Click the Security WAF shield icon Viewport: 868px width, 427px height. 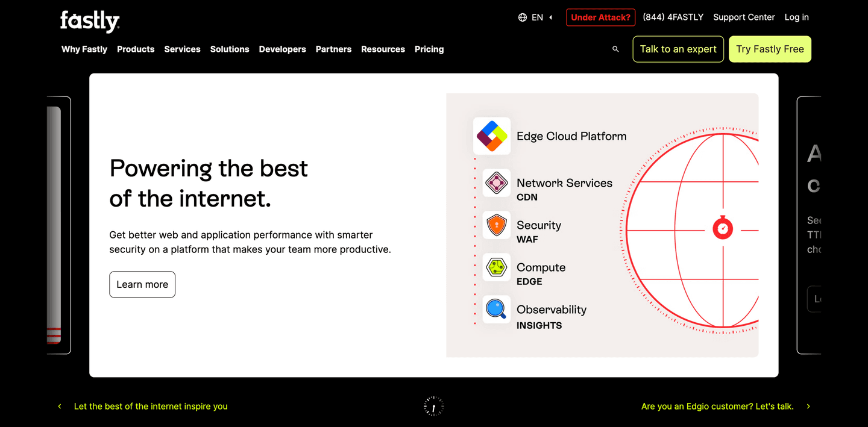tap(497, 225)
